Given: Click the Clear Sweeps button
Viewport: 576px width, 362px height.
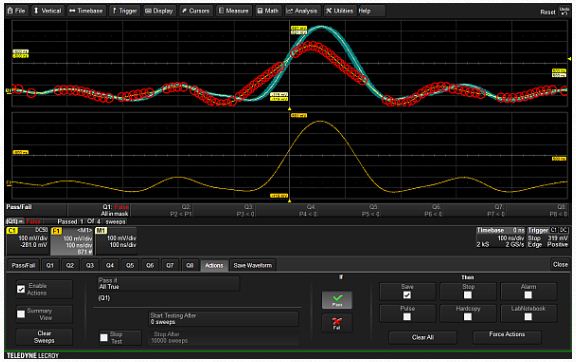Looking at the screenshot, I should [44, 337].
